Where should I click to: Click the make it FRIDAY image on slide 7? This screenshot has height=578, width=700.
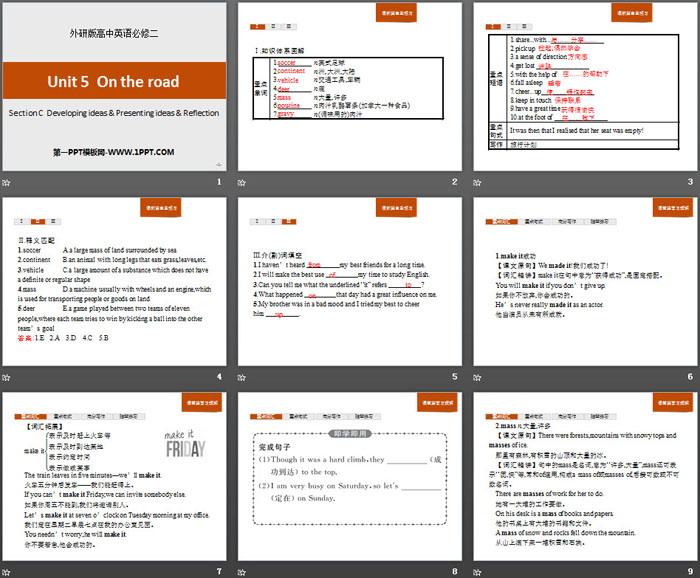pos(187,440)
